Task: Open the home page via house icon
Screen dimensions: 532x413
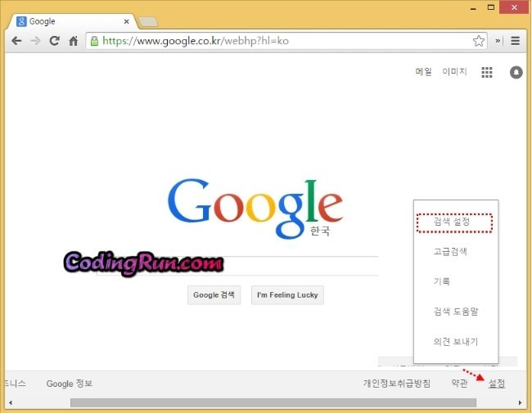Action: [x=74, y=41]
